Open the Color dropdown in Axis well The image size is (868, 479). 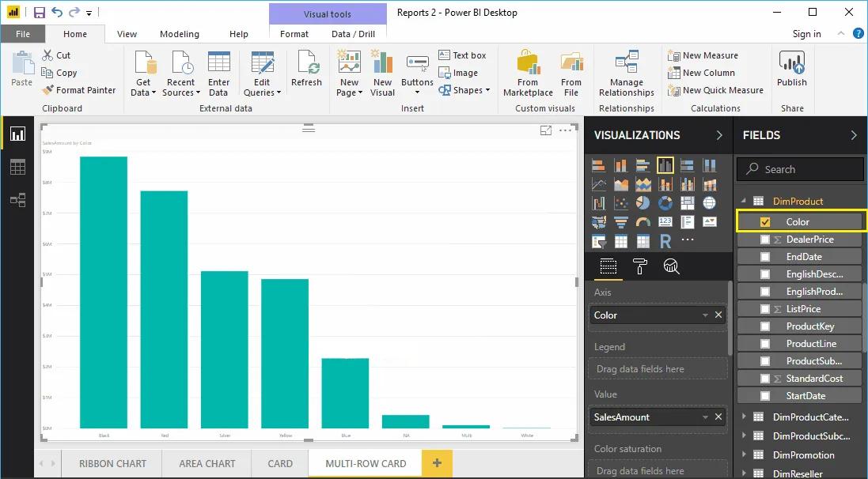[707, 315]
